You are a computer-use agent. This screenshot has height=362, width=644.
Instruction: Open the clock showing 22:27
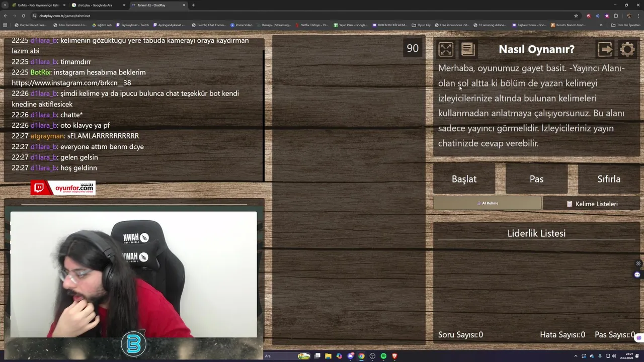(626, 356)
